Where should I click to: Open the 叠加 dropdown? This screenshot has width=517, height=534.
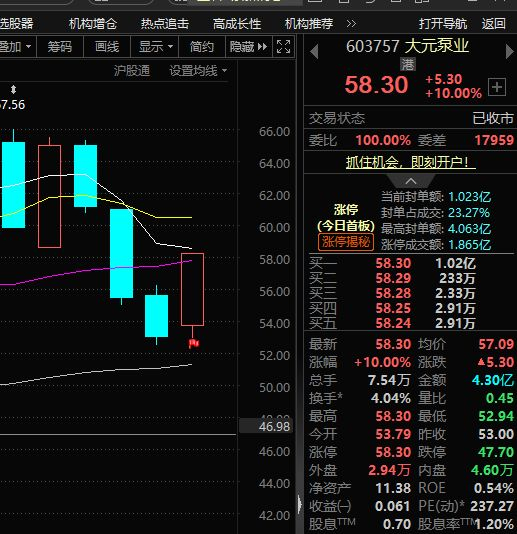(x=16, y=47)
